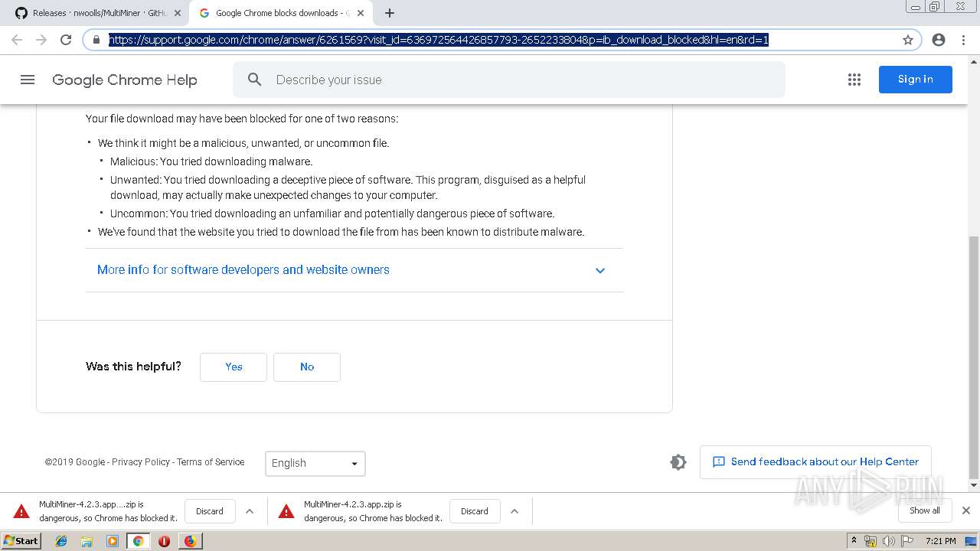Open a new browser tab

pyautogui.click(x=390, y=13)
